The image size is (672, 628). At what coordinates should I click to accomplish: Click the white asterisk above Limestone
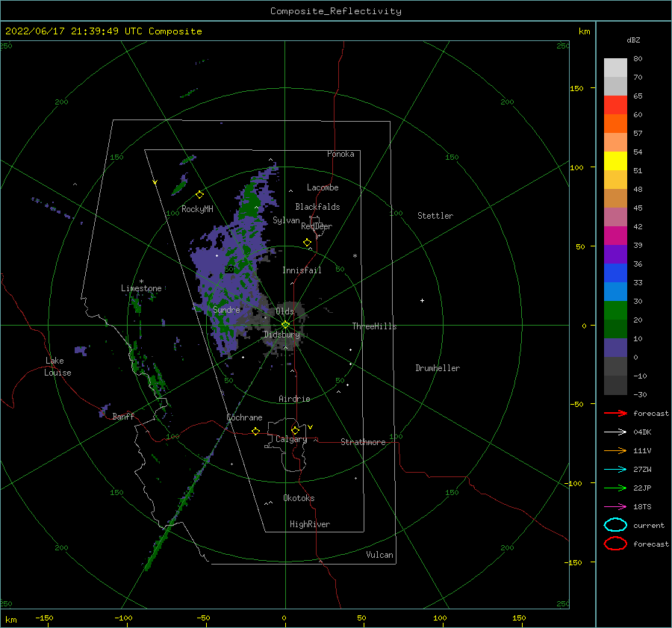tap(141, 282)
